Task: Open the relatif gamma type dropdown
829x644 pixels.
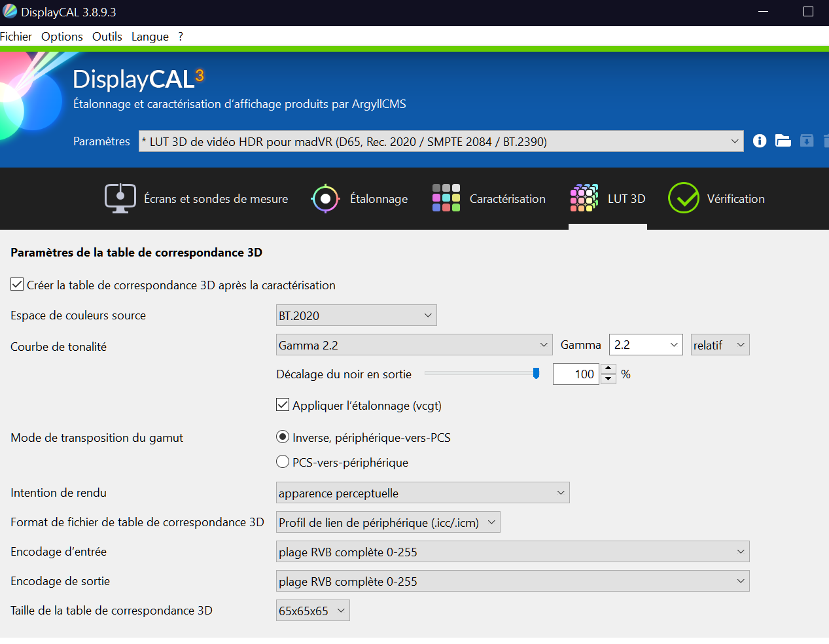Action: point(720,345)
